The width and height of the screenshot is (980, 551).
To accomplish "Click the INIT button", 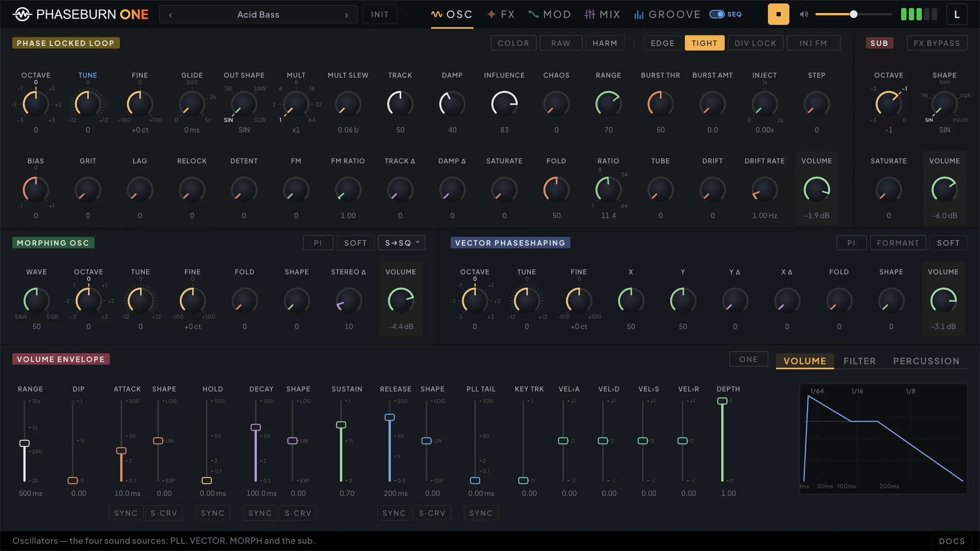I will tap(380, 15).
